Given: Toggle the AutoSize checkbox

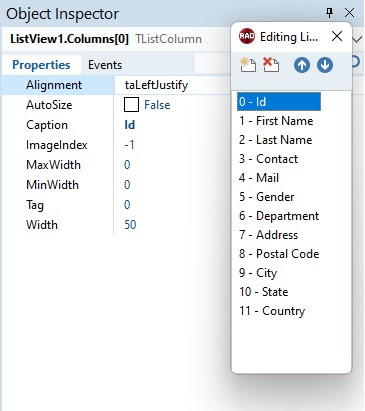Looking at the screenshot, I should pyautogui.click(x=131, y=105).
